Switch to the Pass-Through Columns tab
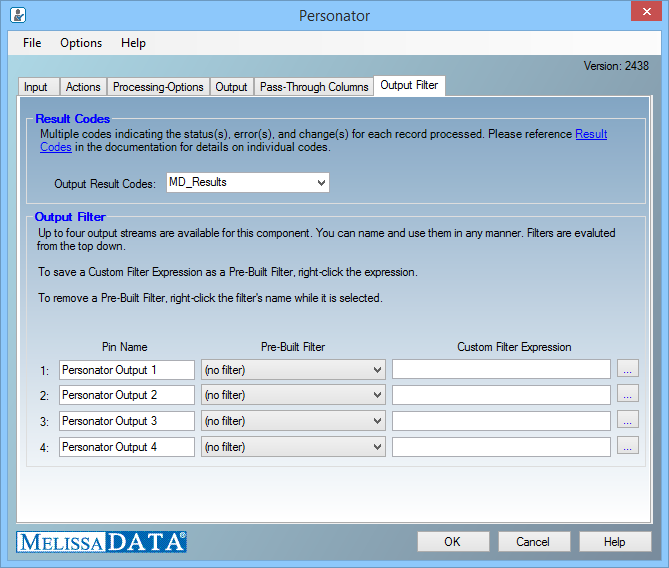 [314, 87]
